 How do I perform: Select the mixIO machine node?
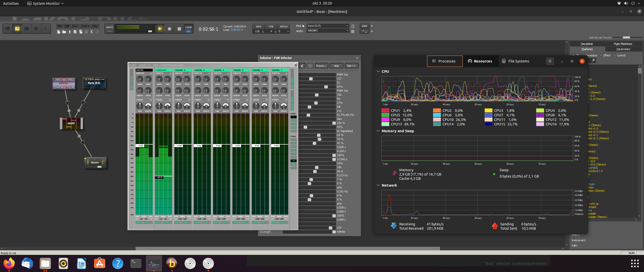pyautogui.click(x=71, y=123)
